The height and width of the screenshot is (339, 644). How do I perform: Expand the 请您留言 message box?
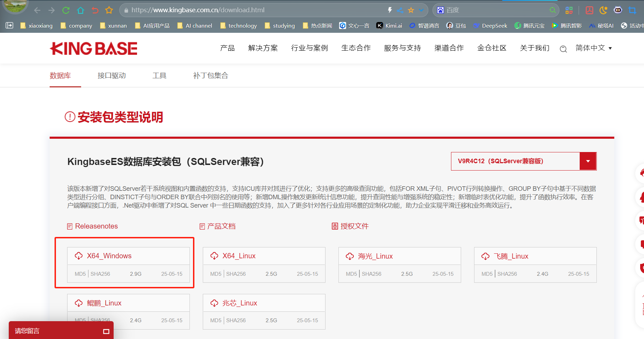click(106, 331)
